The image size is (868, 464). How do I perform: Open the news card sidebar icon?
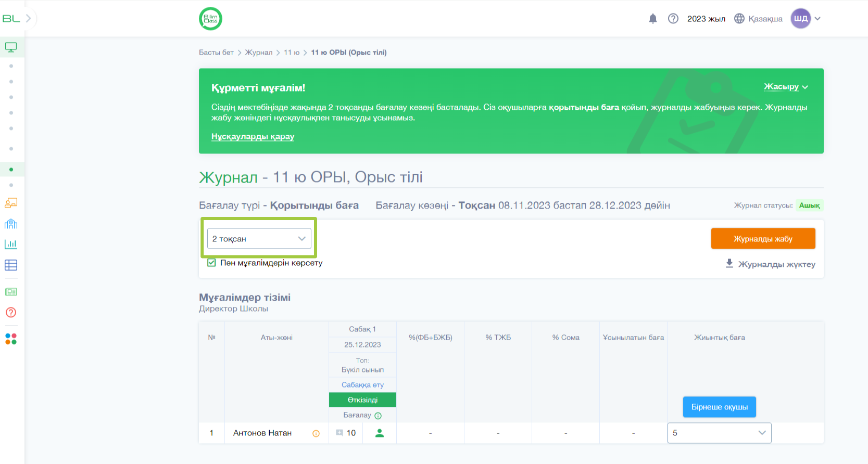[x=11, y=292]
